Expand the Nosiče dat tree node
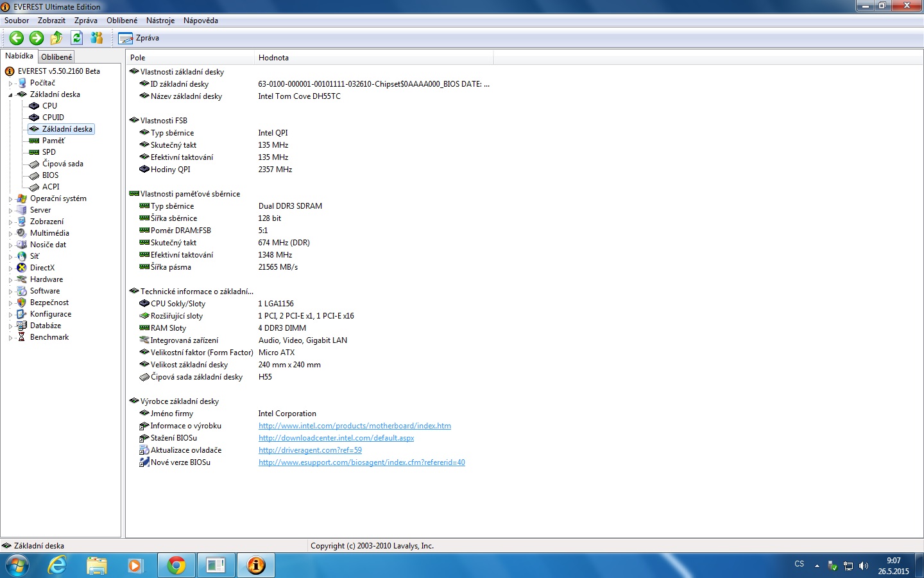 point(10,245)
